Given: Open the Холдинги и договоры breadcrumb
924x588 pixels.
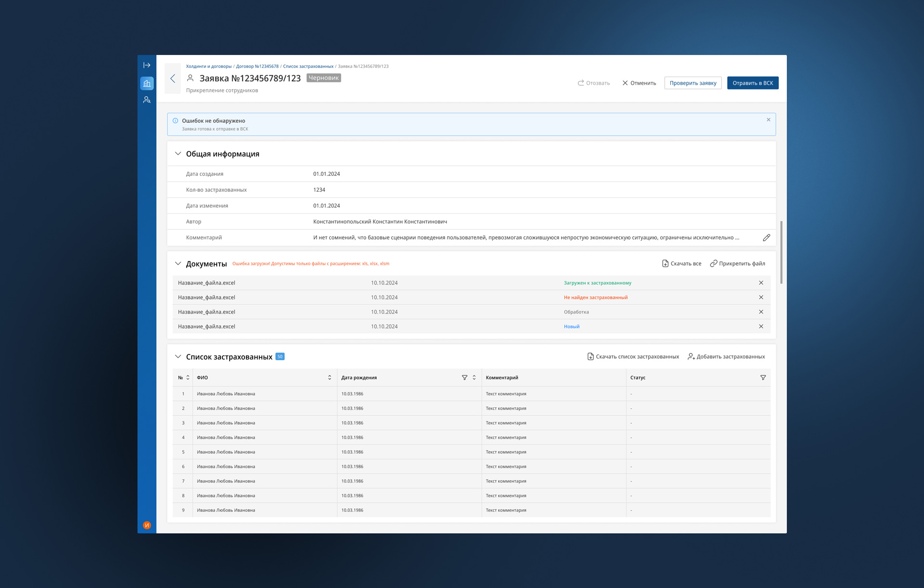Looking at the screenshot, I should [x=208, y=66].
